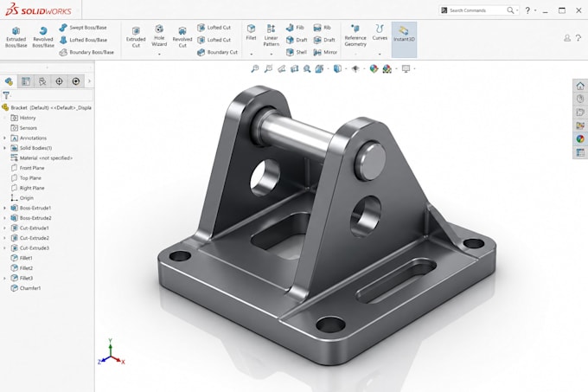Click the feature tree filter field

coord(48,95)
